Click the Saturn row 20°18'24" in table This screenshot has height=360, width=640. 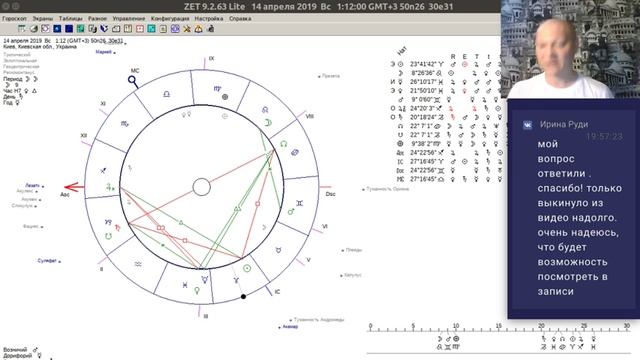tap(445, 117)
